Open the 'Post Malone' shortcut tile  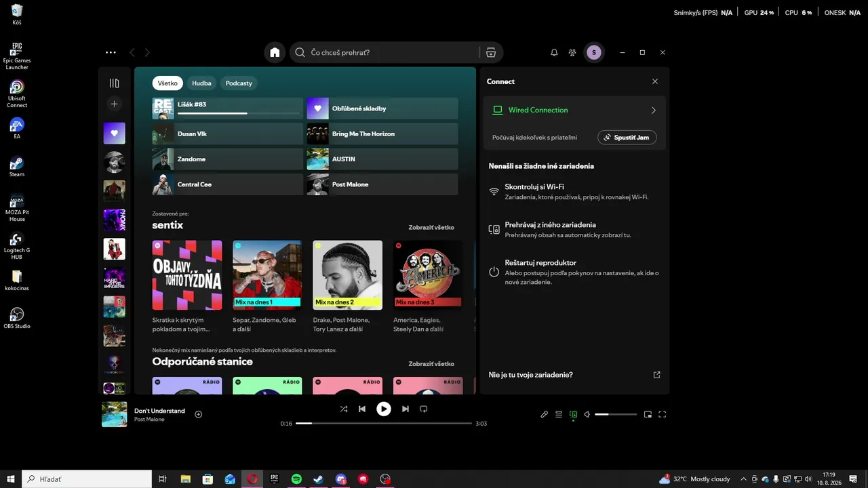point(382,184)
